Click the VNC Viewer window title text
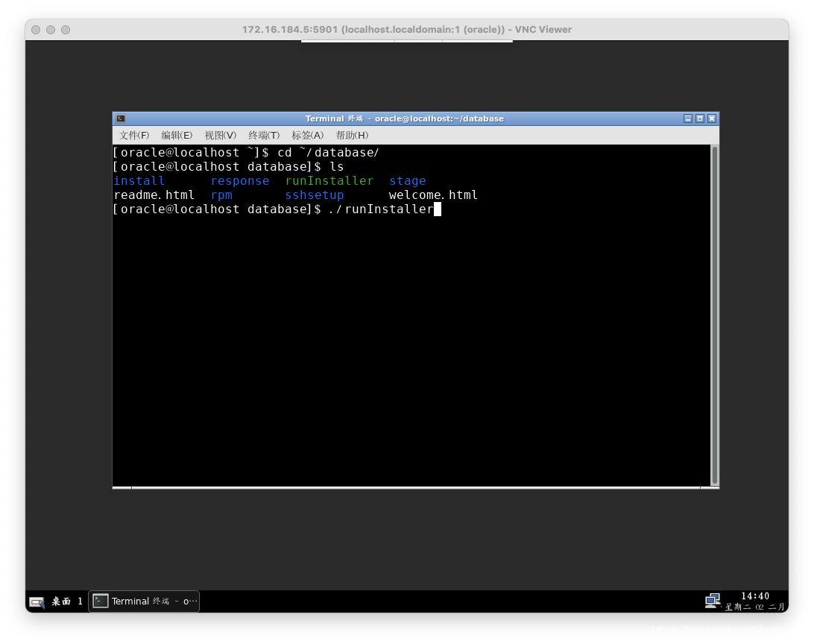 pyautogui.click(x=406, y=30)
